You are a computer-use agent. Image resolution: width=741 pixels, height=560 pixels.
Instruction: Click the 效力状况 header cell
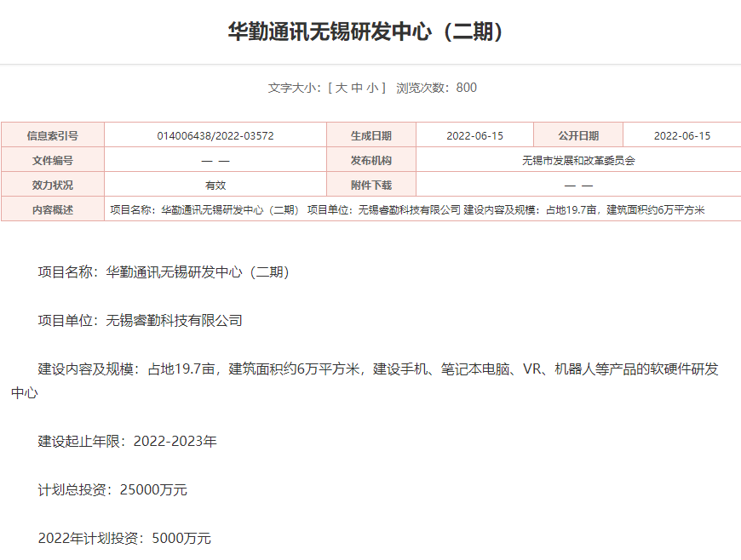[53, 185]
